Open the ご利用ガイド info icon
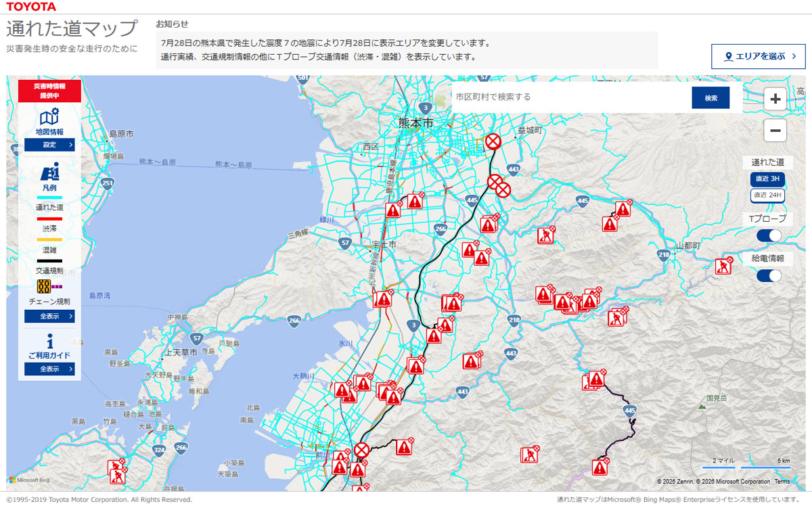The height and width of the screenshot is (510, 812). coord(49,341)
